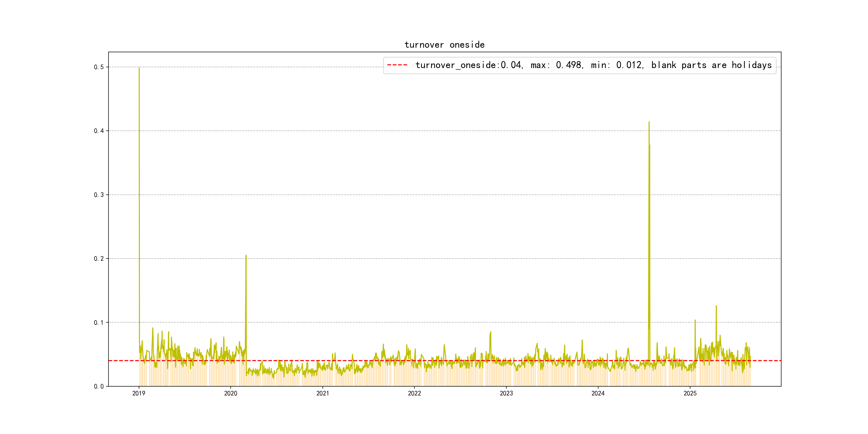This screenshot has height=434, width=868.
Task: Click the 0.5 y-axis tick label
Action: (99, 67)
